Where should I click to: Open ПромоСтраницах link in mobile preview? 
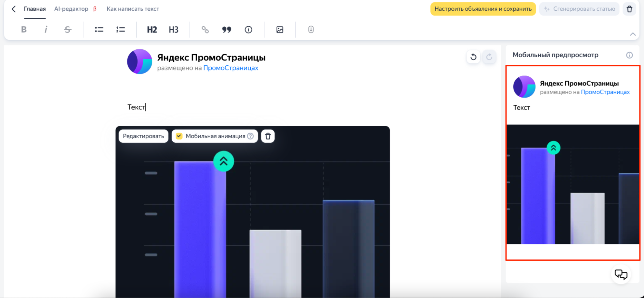605,92
